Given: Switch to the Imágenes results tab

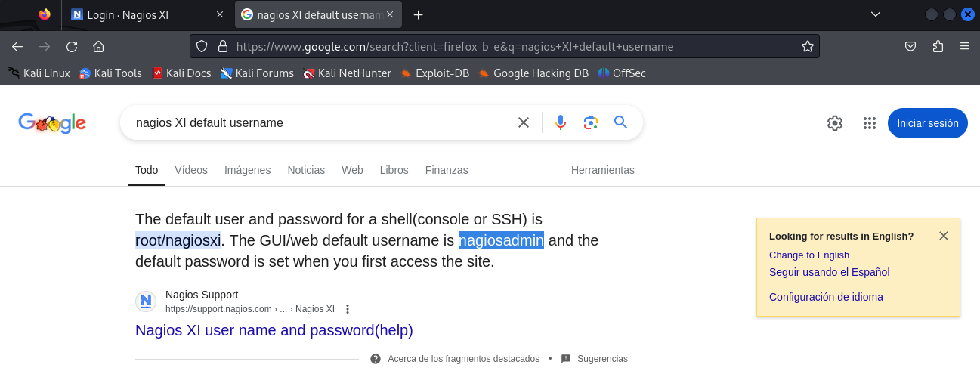Looking at the screenshot, I should [247, 170].
